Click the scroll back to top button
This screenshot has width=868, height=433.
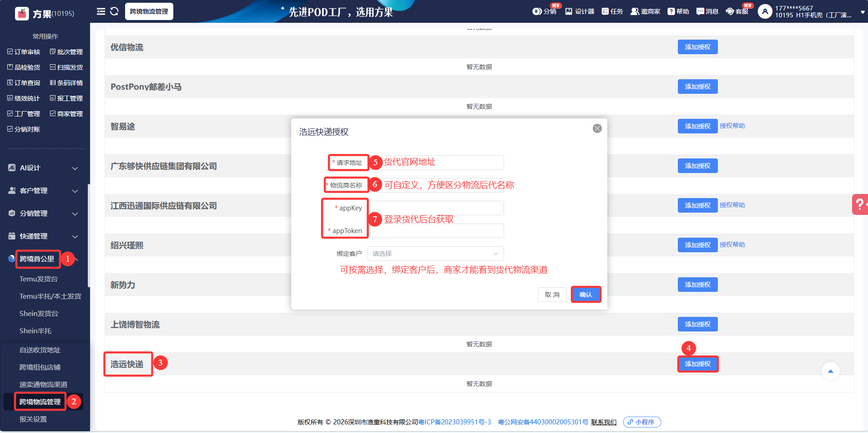tap(830, 371)
